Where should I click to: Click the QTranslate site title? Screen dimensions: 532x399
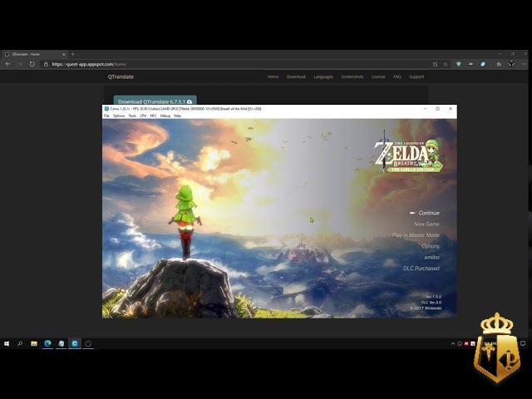(x=121, y=76)
